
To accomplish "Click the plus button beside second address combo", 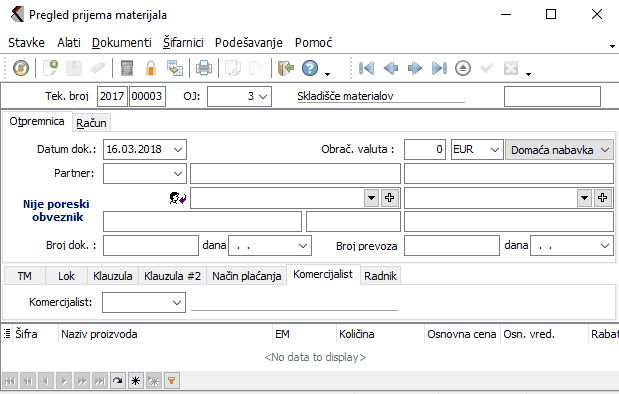I will (x=602, y=197).
